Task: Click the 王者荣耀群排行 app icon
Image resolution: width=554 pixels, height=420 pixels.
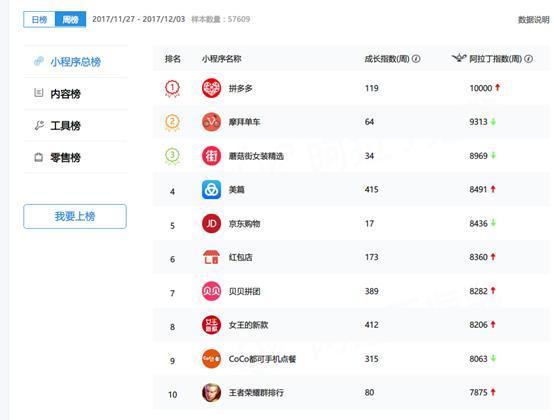Action: pos(211,393)
